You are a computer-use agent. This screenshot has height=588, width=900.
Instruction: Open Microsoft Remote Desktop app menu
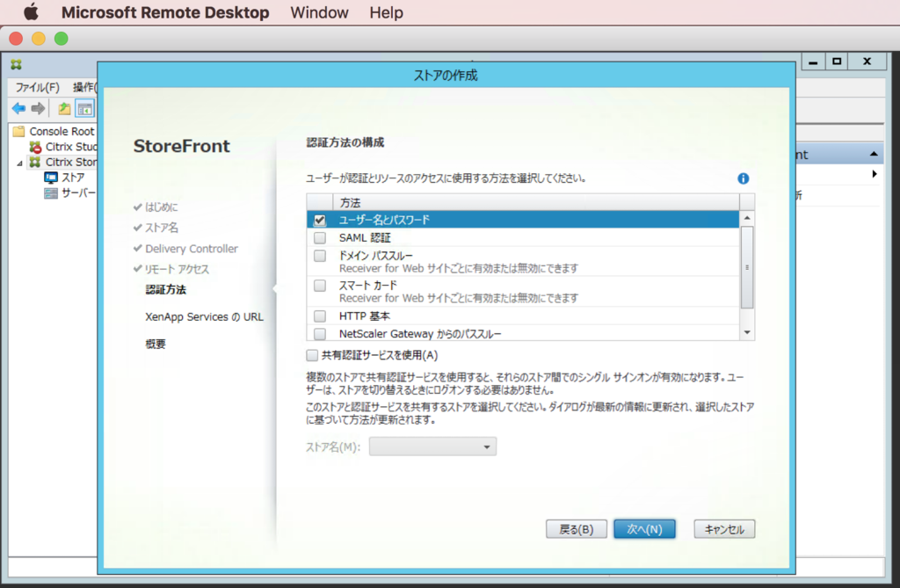click(x=164, y=12)
